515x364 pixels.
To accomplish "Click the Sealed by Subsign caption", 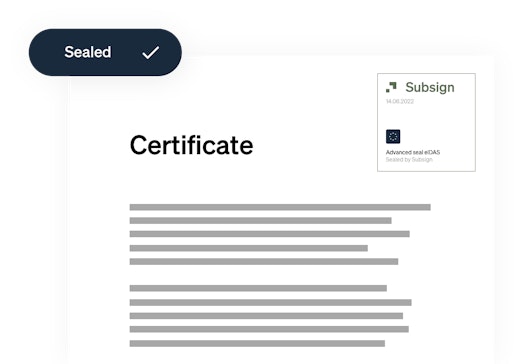I will pos(409,160).
